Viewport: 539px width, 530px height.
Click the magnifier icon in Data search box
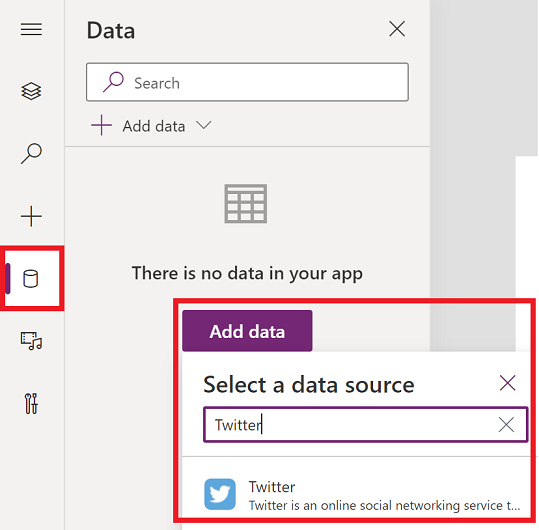[x=113, y=82]
